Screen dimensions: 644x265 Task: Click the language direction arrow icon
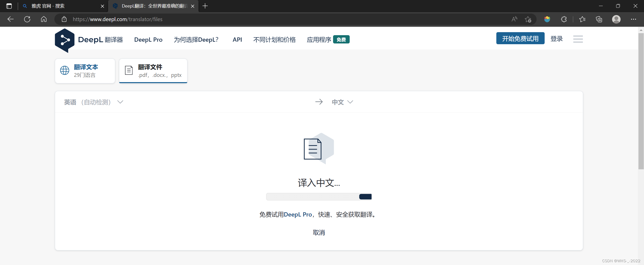tap(319, 102)
